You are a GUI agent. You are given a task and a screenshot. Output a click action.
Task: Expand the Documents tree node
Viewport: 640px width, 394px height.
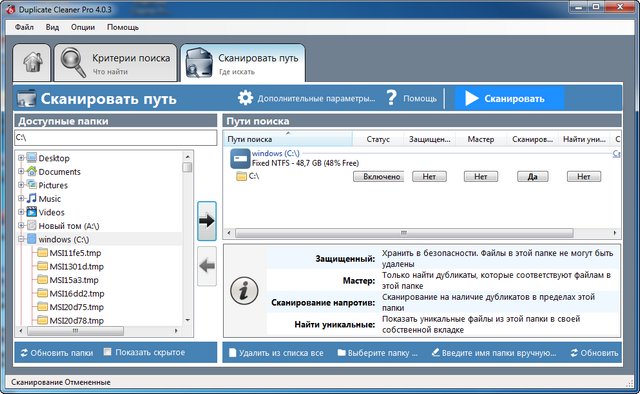click(21, 171)
